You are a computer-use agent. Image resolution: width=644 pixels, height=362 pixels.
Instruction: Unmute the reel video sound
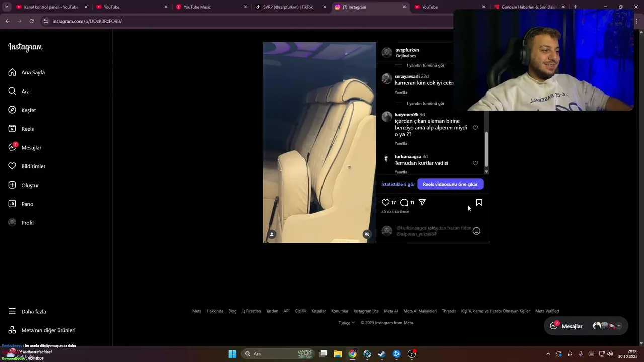[367, 234]
